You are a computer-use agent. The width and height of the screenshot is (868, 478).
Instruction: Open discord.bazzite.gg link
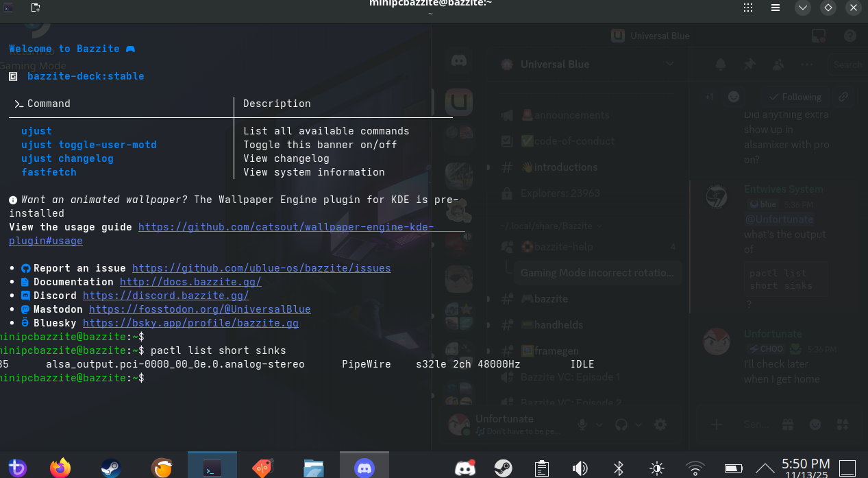pyautogui.click(x=166, y=296)
